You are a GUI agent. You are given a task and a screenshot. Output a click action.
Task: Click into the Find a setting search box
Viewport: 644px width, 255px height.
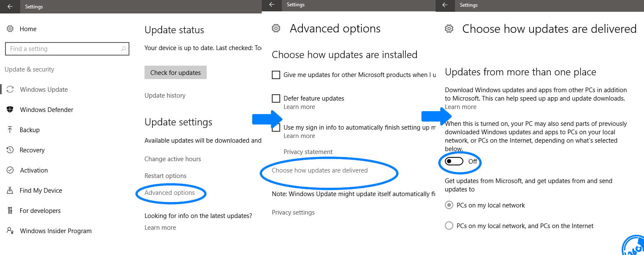pyautogui.click(x=63, y=49)
